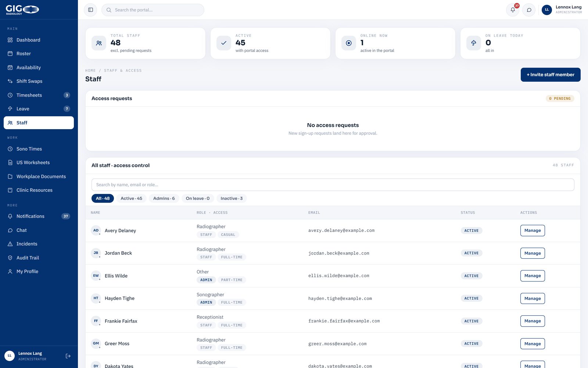Open Leave in sidebar
This screenshot has height=368, width=588.
39,109
